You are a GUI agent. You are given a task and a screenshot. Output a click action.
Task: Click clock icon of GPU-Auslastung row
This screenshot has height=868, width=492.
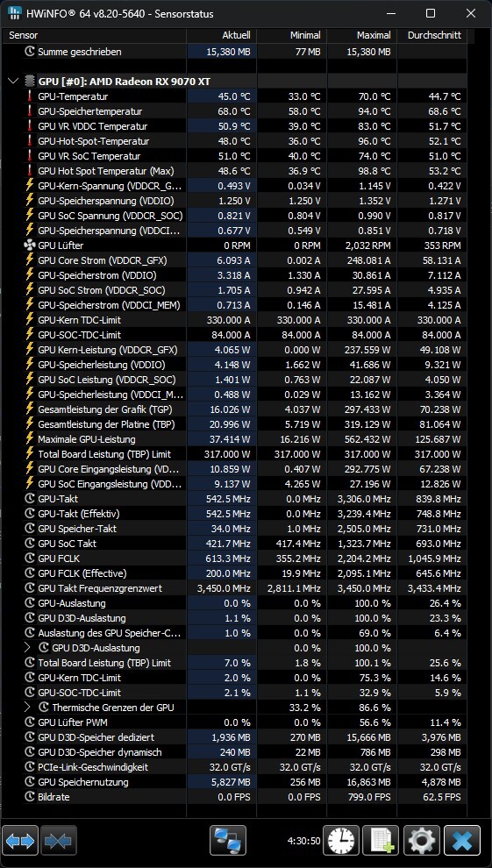click(x=30, y=603)
